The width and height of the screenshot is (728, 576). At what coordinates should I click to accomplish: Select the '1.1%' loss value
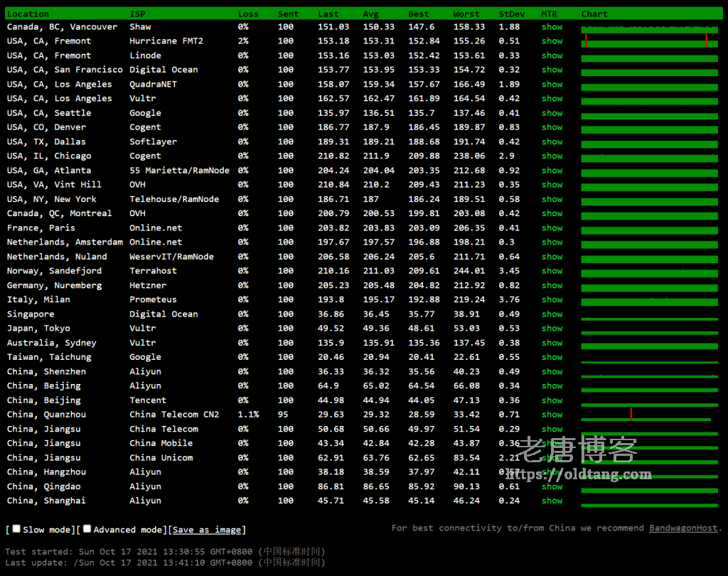[248, 415]
